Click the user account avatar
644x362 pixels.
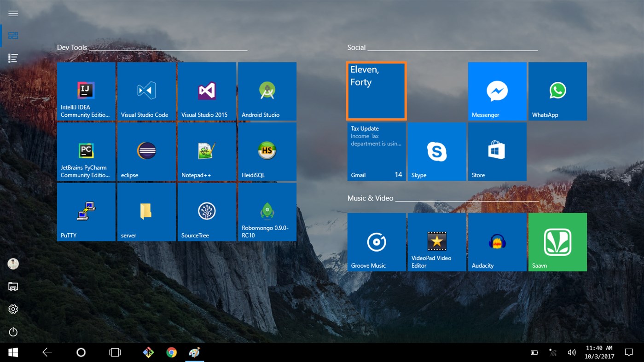13,264
